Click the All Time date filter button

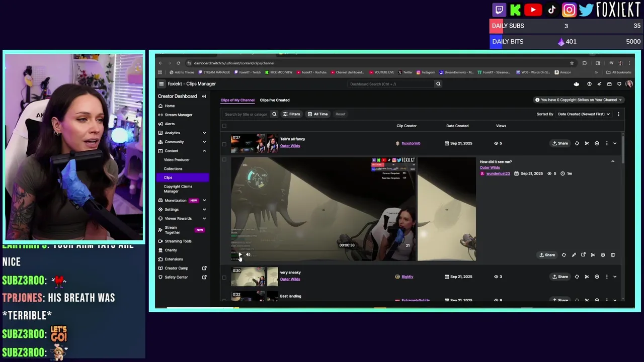pyautogui.click(x=317, y=114)
